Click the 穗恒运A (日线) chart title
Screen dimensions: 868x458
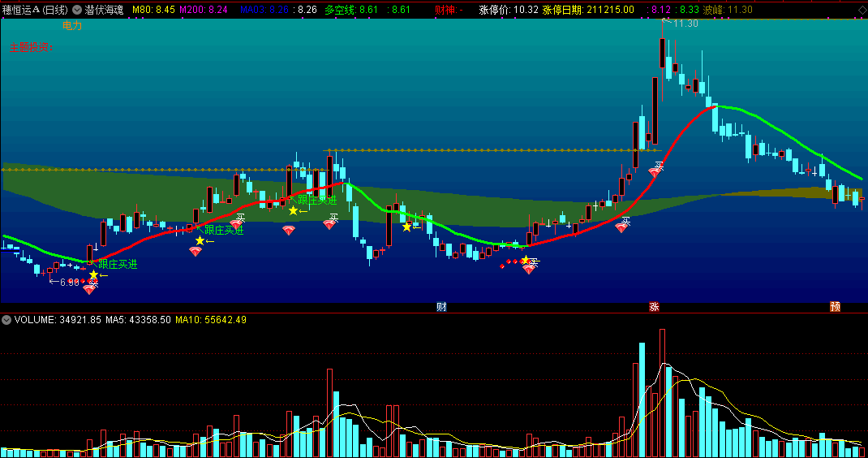pos(35,10)
